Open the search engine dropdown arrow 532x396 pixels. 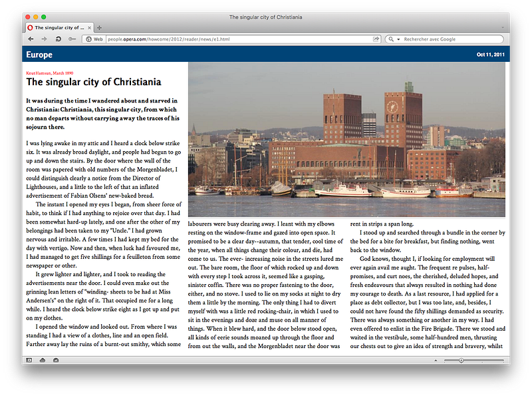(398, 39)
